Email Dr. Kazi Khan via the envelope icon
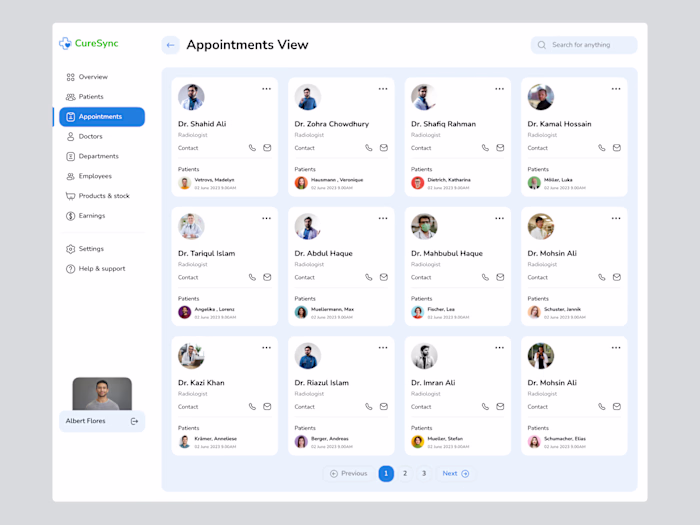 tap(267, 407)
